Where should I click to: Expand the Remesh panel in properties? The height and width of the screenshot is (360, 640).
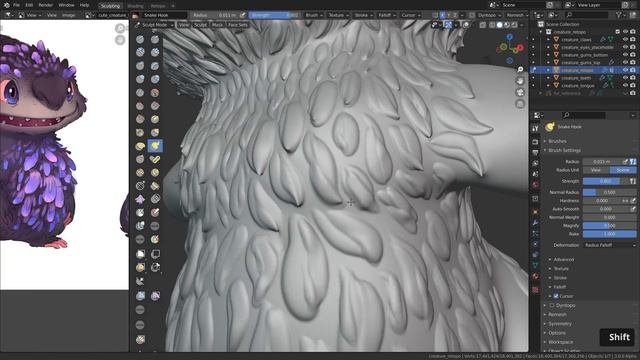[557, 314]
